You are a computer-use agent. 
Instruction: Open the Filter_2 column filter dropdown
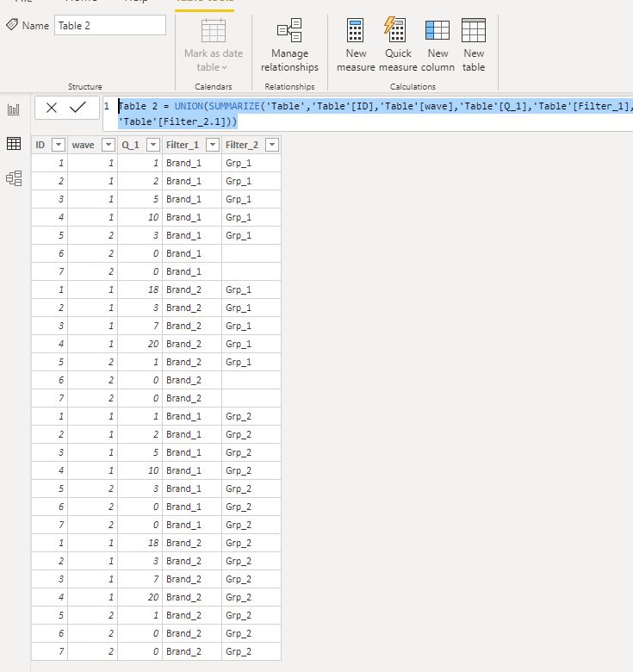pyautogui.click(x=272, y=145)
